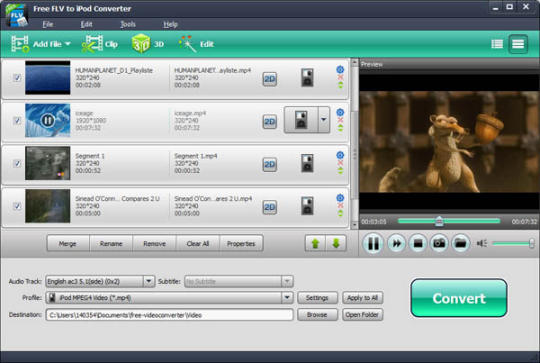
Task: Start conversion with the Convert button
Action: (x=459, y=298)
